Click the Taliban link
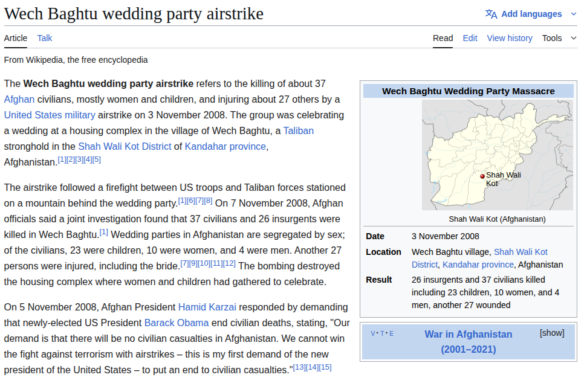This screenshot has width=587, height=392. pyautogui.click(x=299, y=130)
